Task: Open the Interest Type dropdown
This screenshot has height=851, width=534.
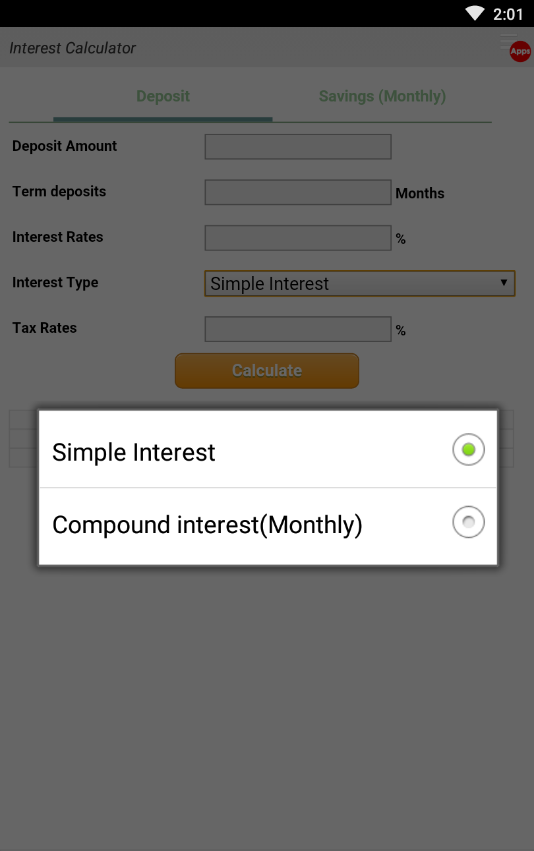Action: (359, 283)
